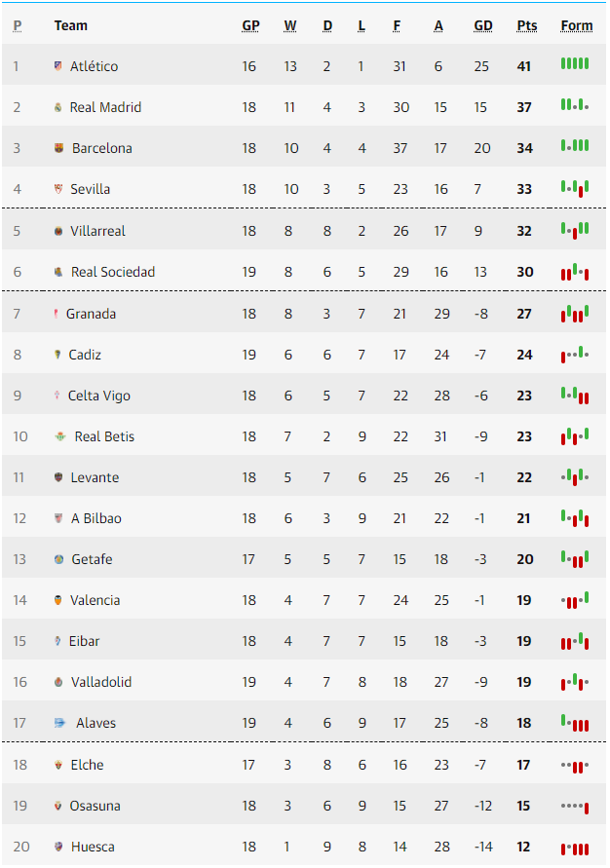Open the Real Sociedad team link
Viewport: 610px width, 868px height.
(x=113, y=272)
